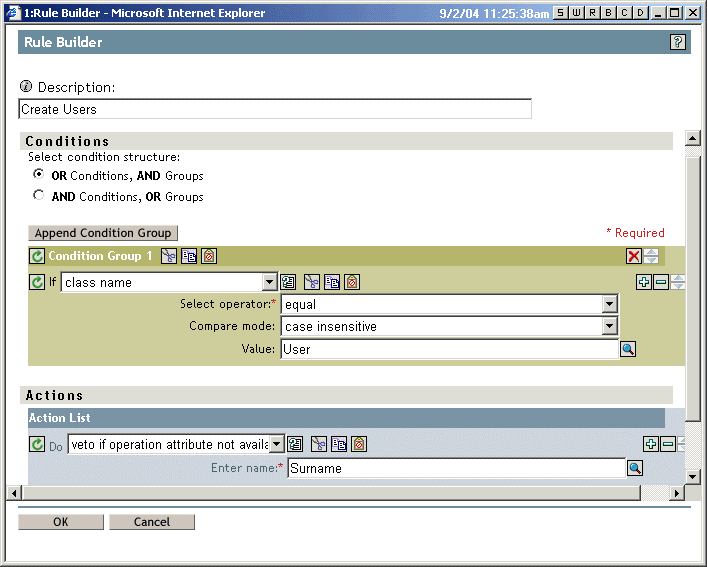The image size is (707, 567).
Task: Click horizontal scrollbar right arrow
Action: (x=676, y=493)
